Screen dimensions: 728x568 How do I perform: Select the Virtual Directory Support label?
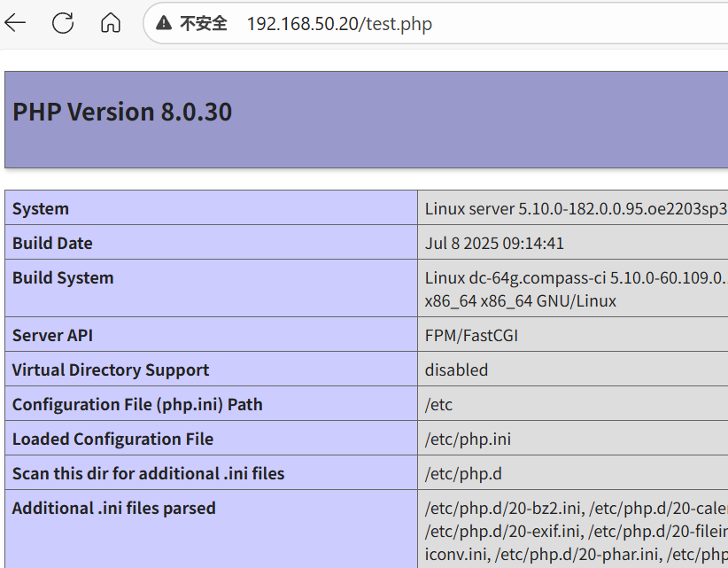(x=111, y=370)
